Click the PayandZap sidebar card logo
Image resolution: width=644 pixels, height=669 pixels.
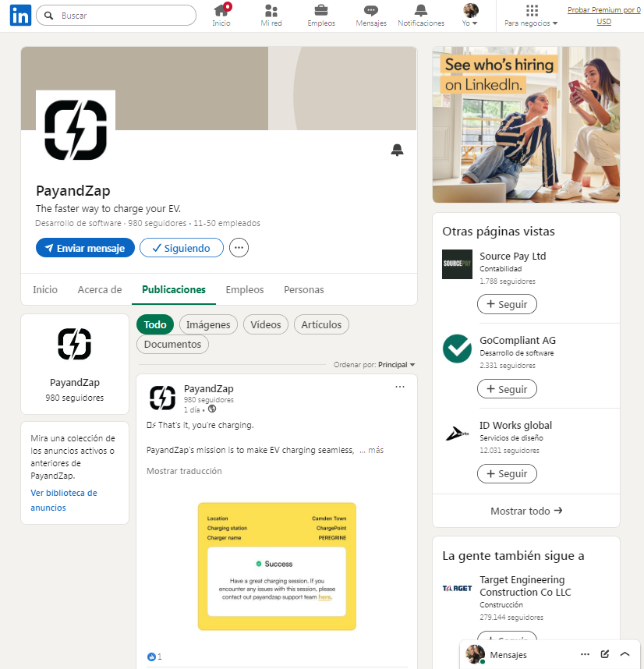point(75,344)
